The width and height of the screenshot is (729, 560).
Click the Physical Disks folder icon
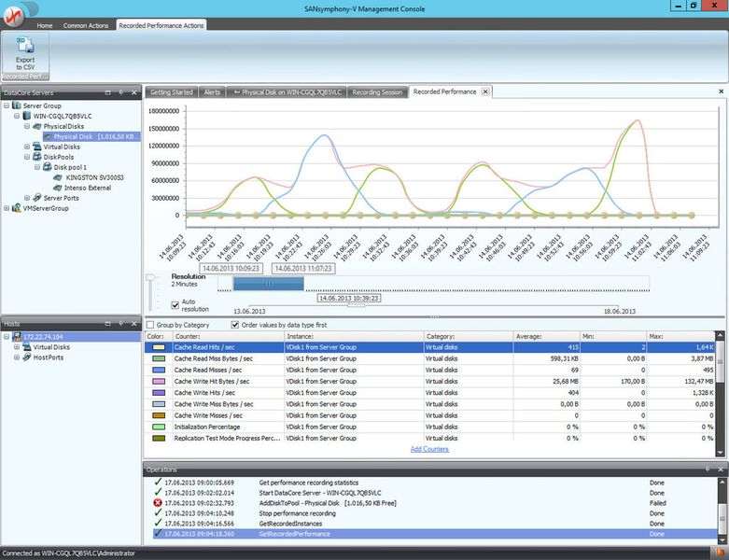coord(37,126)
